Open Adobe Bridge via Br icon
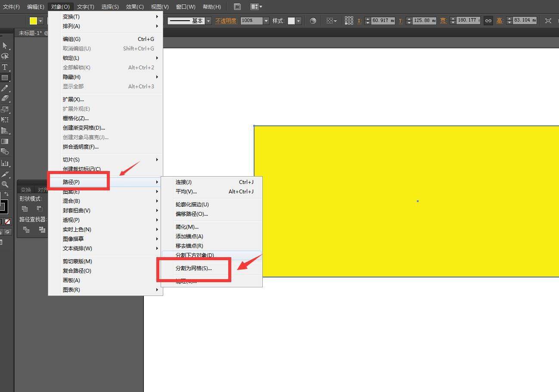This screenshot has height=392, width=559. (237, 6)
